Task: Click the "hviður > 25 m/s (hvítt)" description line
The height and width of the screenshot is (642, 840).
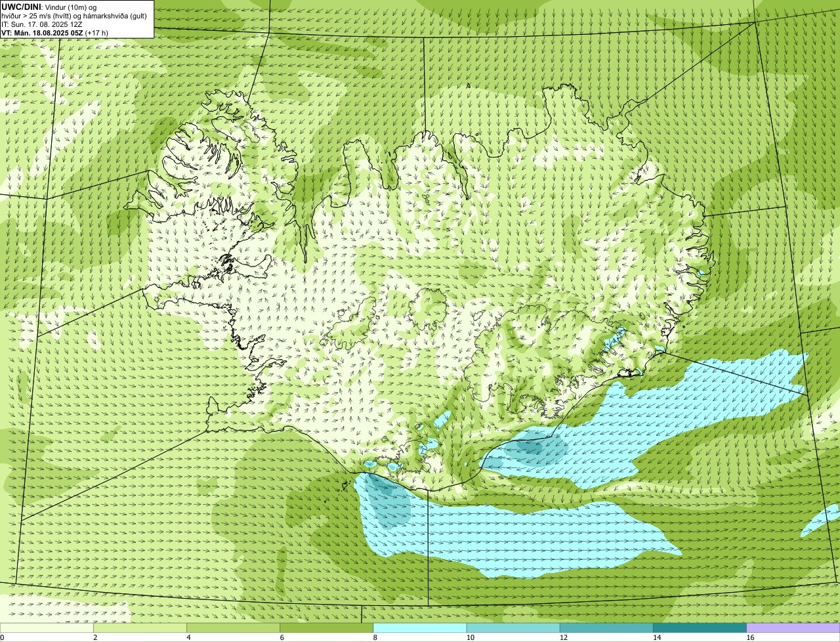Action: 74,16
